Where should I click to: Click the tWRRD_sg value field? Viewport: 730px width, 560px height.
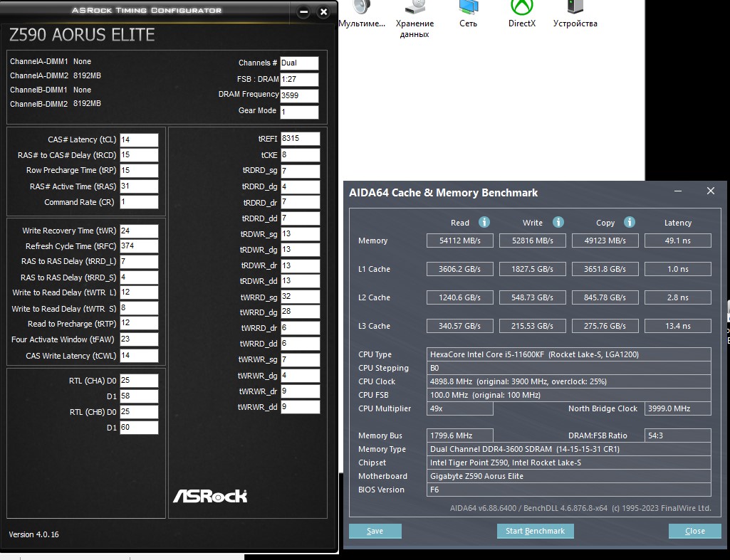(301, 297)
